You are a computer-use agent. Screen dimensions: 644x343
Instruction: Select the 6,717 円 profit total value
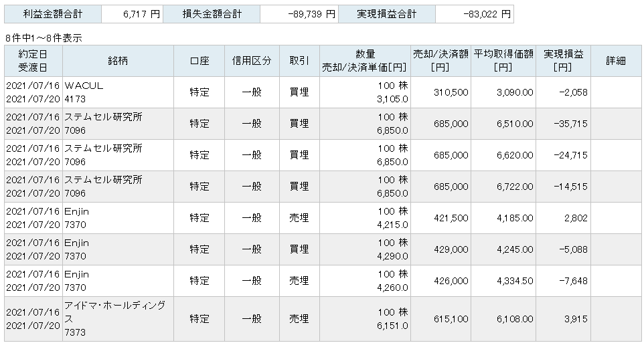click(141, 14)
